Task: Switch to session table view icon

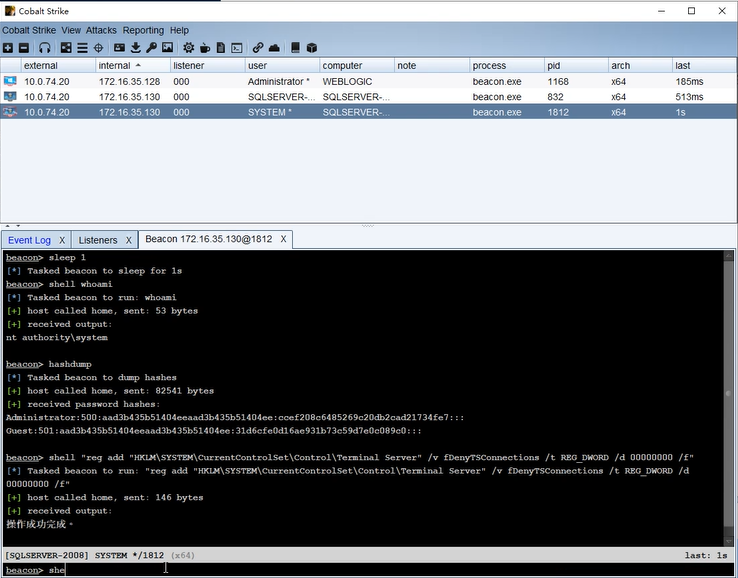Action: pyautogui.click(x=82, y=48)
